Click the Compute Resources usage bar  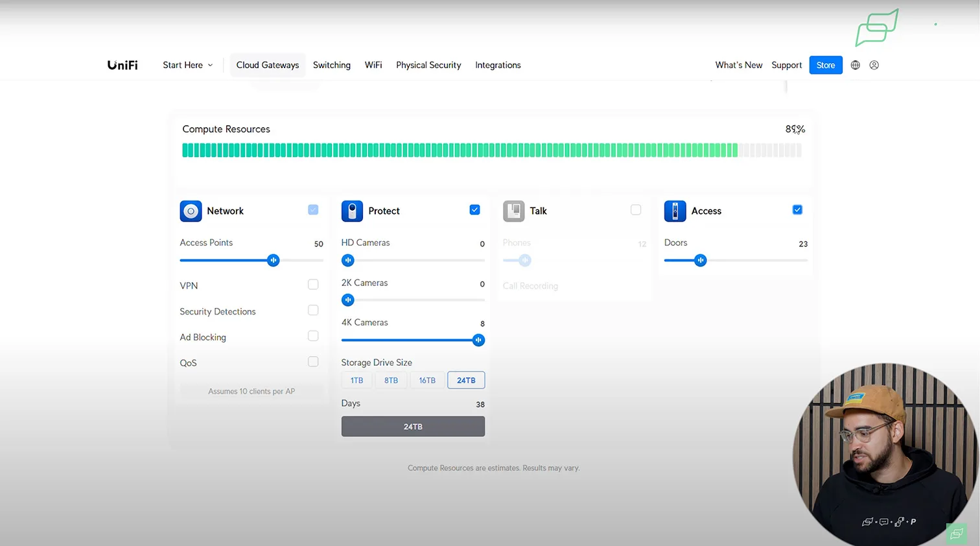[491, 150]
